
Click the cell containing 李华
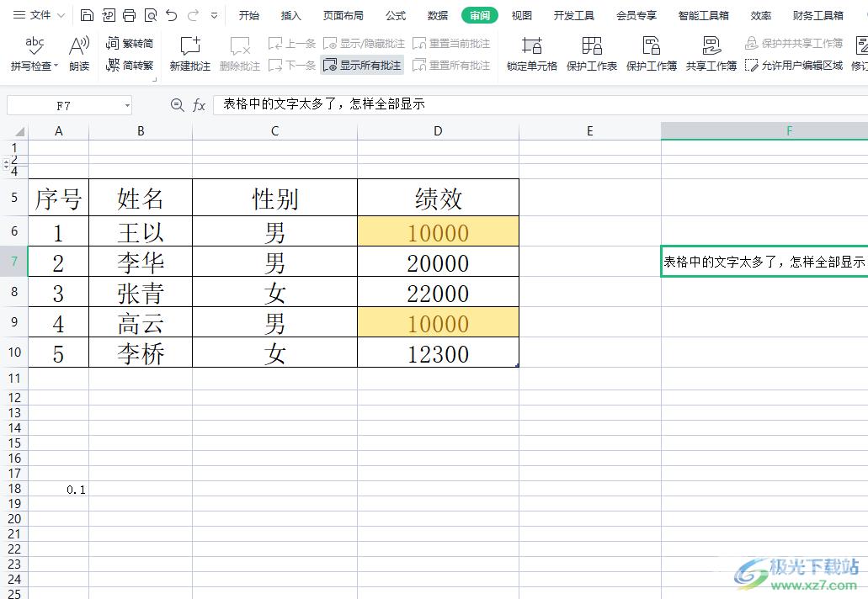[x=141, y=262]
